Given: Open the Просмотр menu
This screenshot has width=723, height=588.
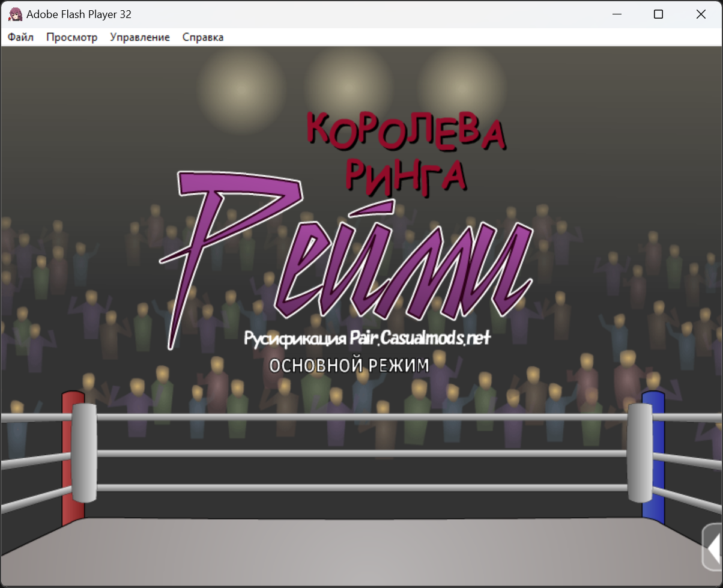Looking at the screenshot, I should tap(71, 37).
